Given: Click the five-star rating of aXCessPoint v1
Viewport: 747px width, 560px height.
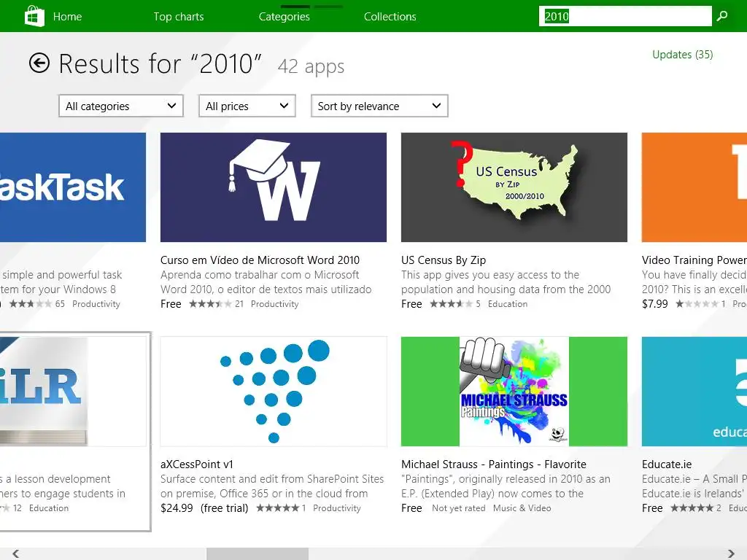Looking at the screenshot, I should (x=278, y=508).
